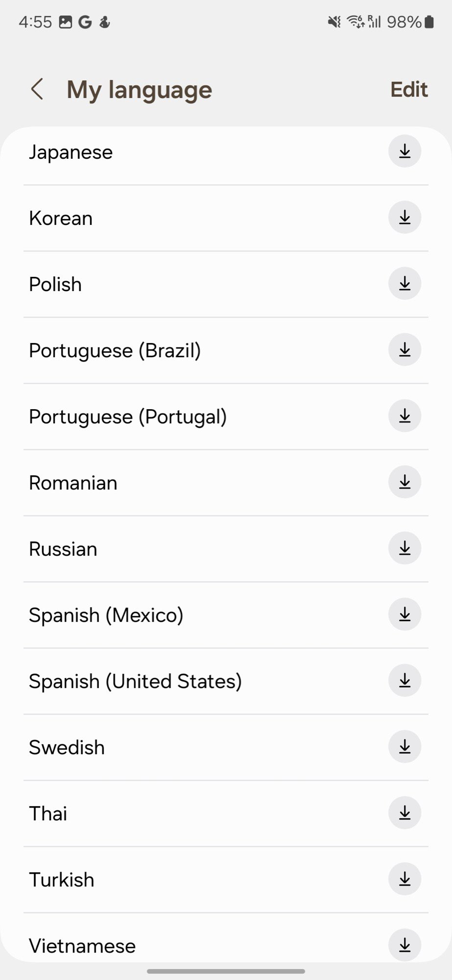Download the Russian language pack
The image size is (452, 980).
(404, 548)
